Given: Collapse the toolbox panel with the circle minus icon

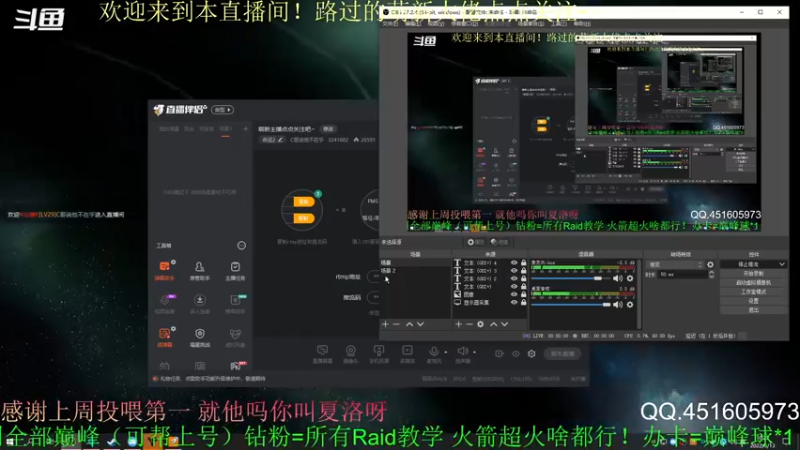Looking at the screenshot, I should (241, 245).
